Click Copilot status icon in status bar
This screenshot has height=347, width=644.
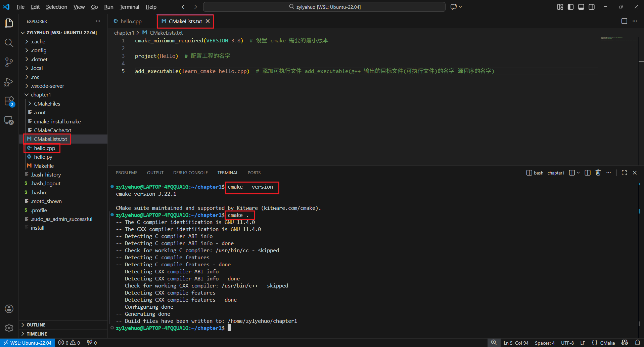625,343
